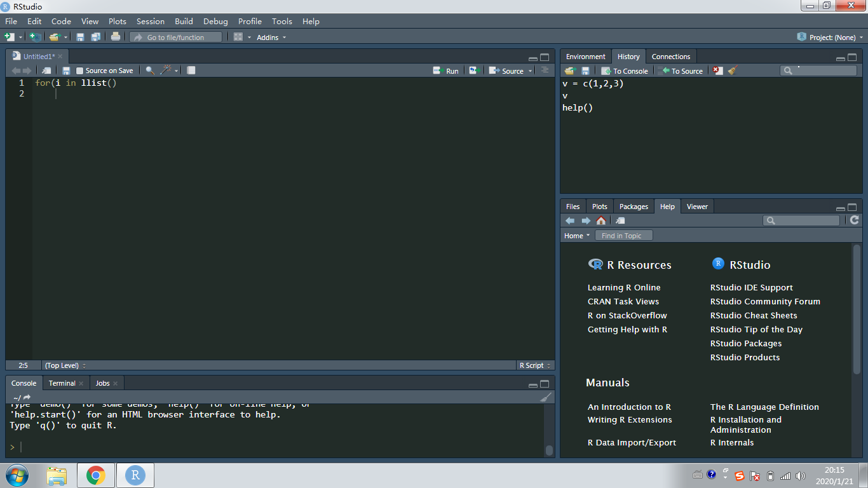Click the editor toolbar save icon

66,71
